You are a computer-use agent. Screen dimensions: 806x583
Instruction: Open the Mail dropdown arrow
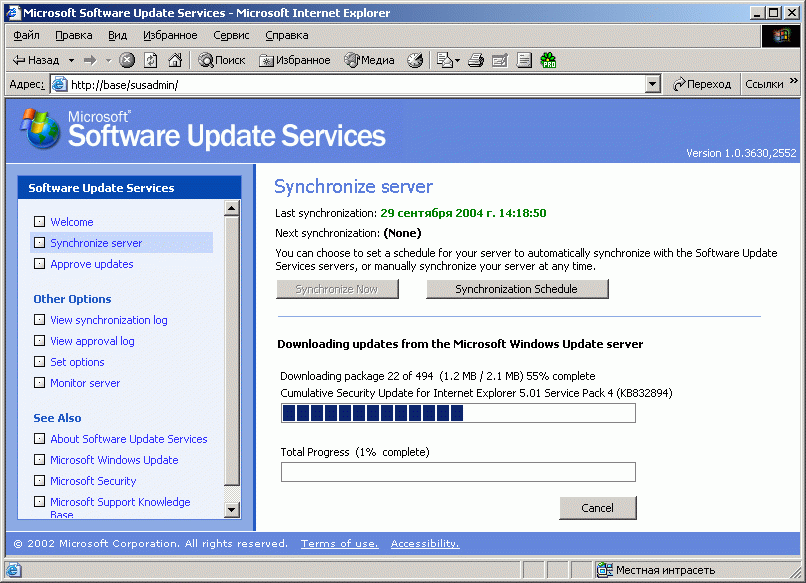tap(457, 60)
